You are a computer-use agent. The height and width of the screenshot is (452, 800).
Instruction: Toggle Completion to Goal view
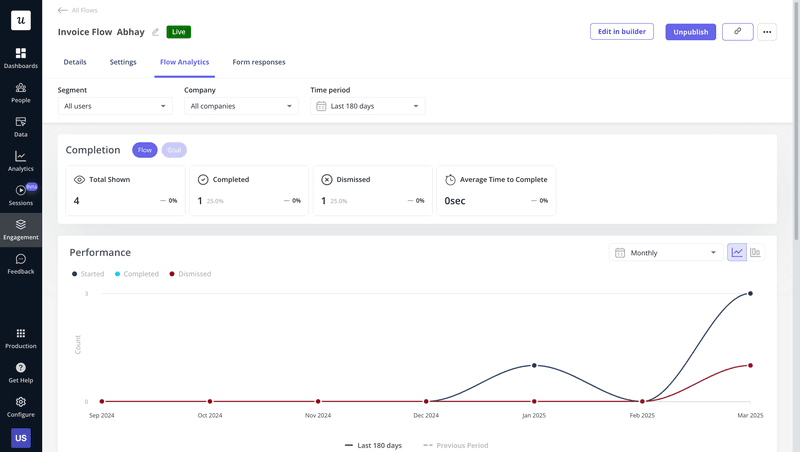pyautogui.click(x=174, y=150)
